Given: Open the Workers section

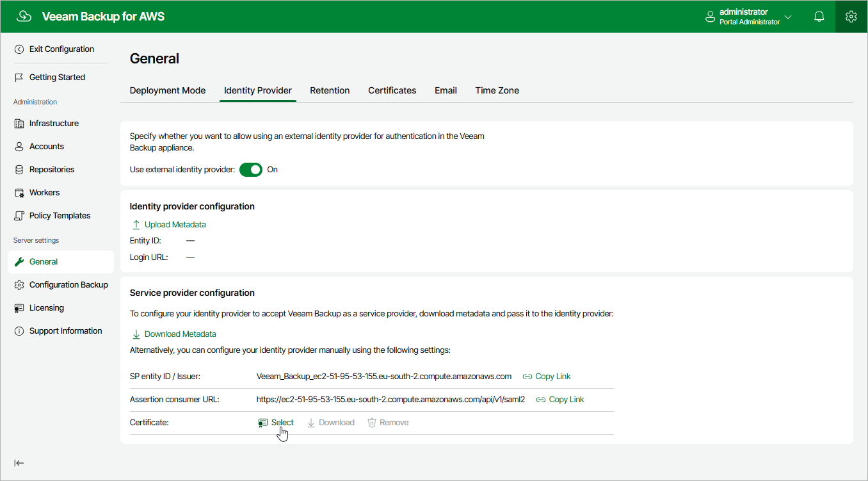Looking at the screenshot, I should [x=44, y=193].
